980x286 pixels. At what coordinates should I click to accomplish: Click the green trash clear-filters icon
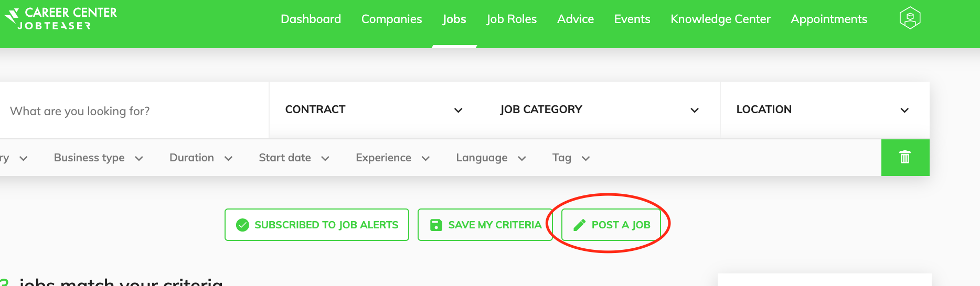coord(905,157)
